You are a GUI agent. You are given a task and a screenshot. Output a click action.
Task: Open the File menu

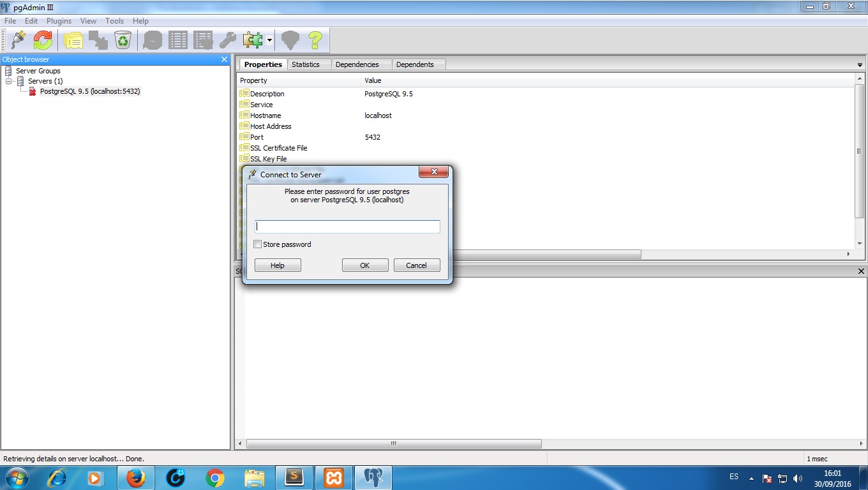click(10, 21)
